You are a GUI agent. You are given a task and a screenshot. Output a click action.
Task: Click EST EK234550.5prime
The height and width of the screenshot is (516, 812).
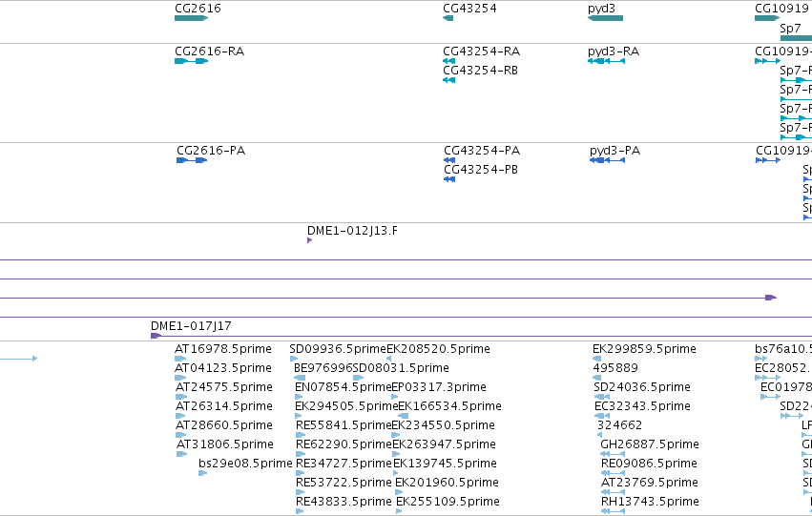click(444, 425)
